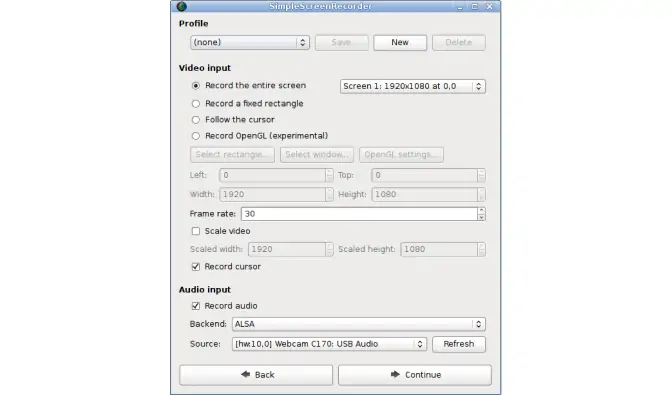Open the Screen 1: 1920x1080 dropdown

pos(413,86)
